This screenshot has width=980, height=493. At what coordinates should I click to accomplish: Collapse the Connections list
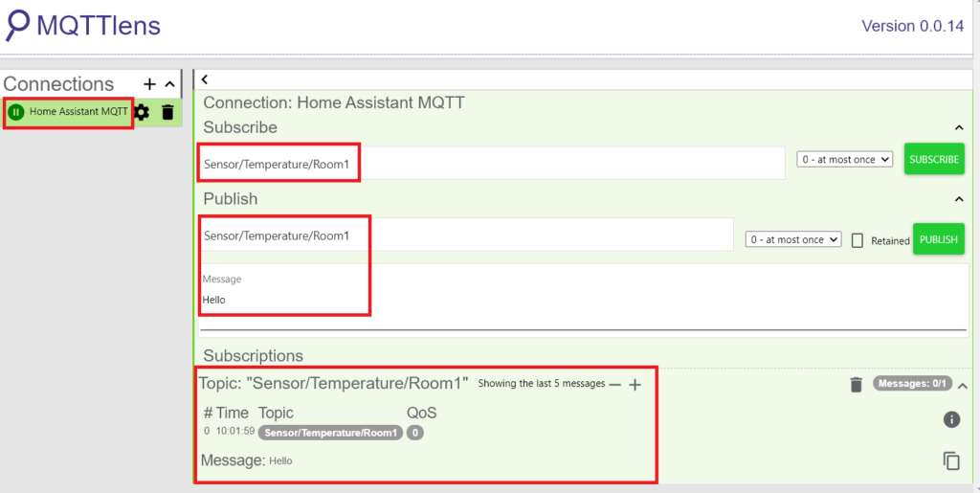[x=170, y=84]
